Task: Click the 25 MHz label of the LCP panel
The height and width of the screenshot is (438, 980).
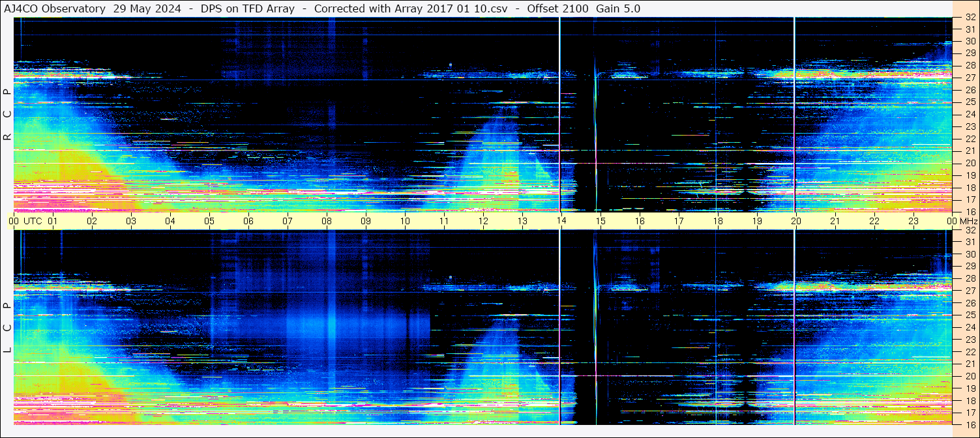Action: [x=970, y=315]
